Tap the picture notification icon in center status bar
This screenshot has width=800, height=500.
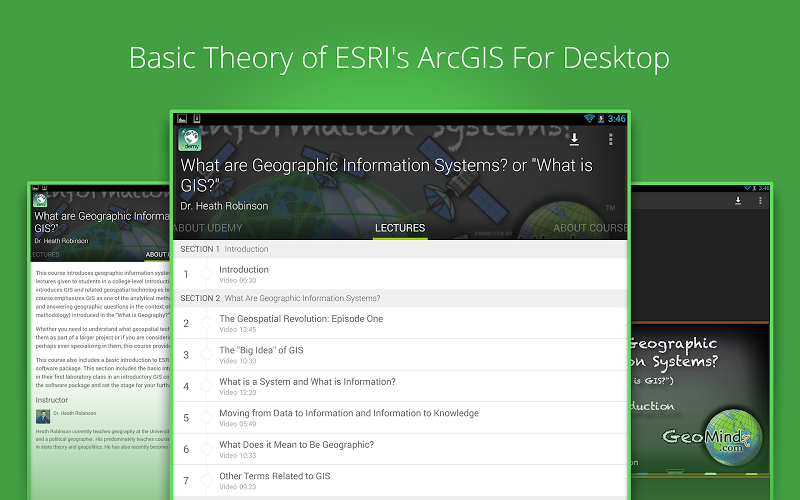pos(182,119)
